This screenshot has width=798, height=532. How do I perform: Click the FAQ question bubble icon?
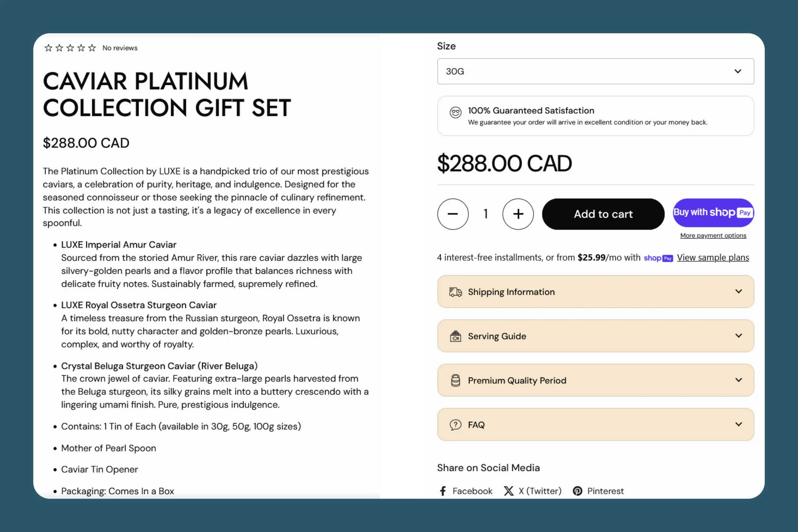(455, 425)
